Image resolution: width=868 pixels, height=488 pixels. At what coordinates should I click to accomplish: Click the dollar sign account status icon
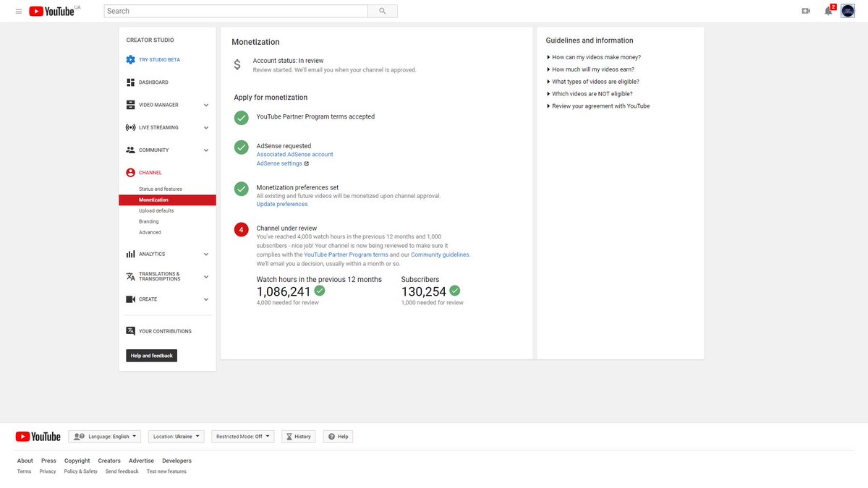[237, 65]
